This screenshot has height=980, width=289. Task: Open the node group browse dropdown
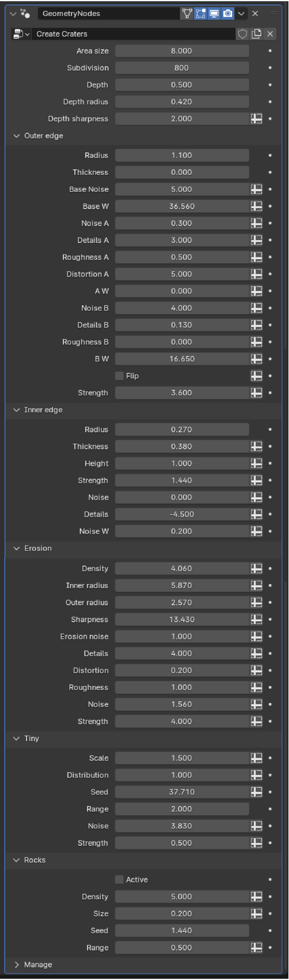(21, 34)
